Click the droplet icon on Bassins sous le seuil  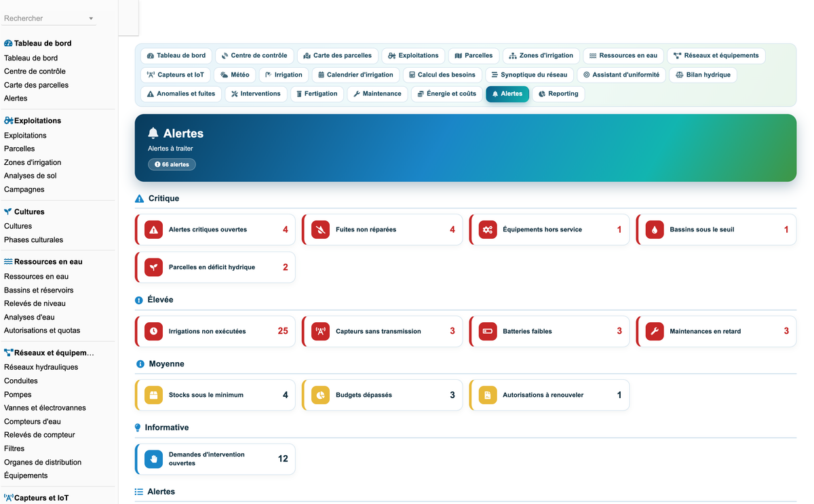tap(655, 230)
